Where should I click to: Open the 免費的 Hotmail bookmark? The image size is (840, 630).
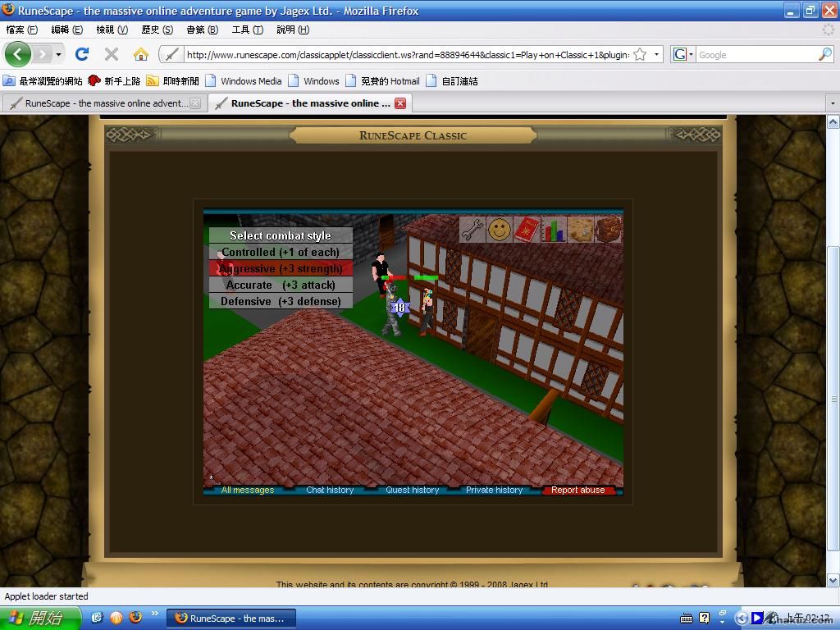[382, 81]
